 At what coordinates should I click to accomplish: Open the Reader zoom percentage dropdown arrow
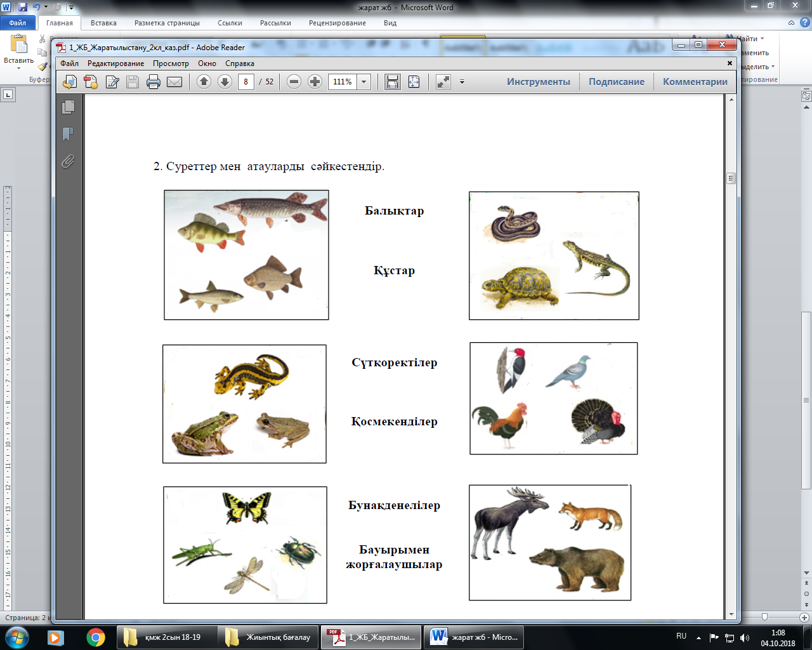click(x=364, y=82)
